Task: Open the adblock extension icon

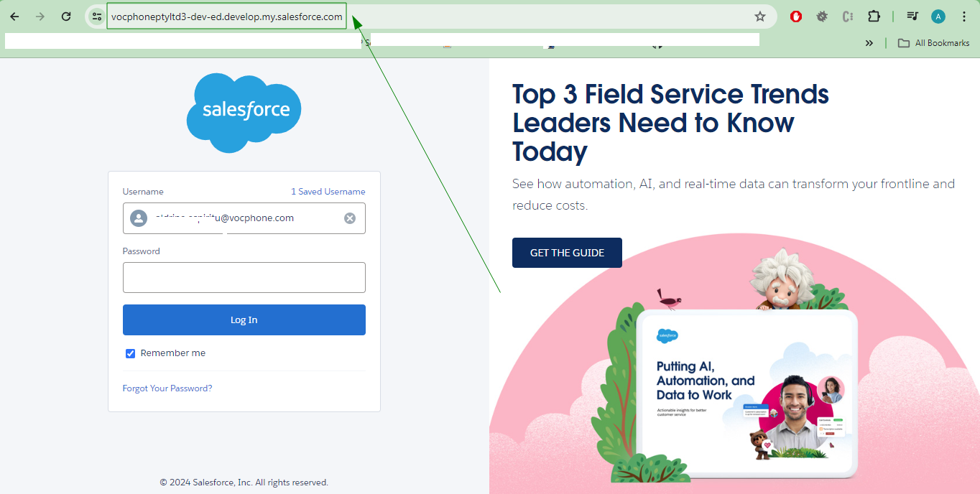Action: tap(795, 16)
